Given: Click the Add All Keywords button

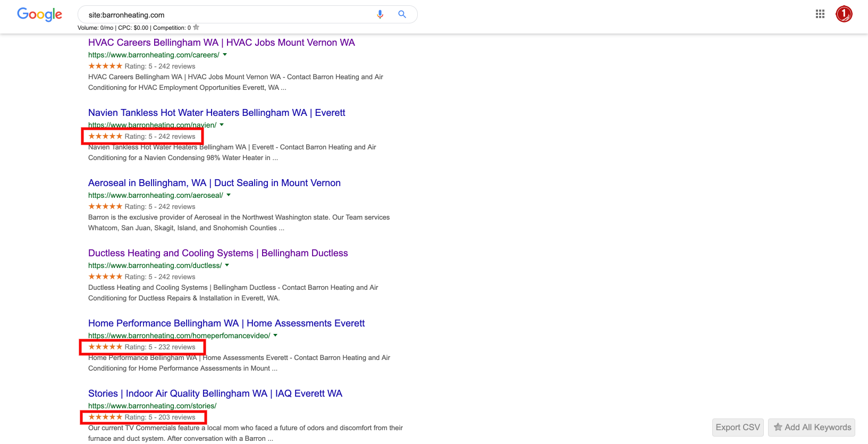Looking at the screenshot, I should [812, 428].
